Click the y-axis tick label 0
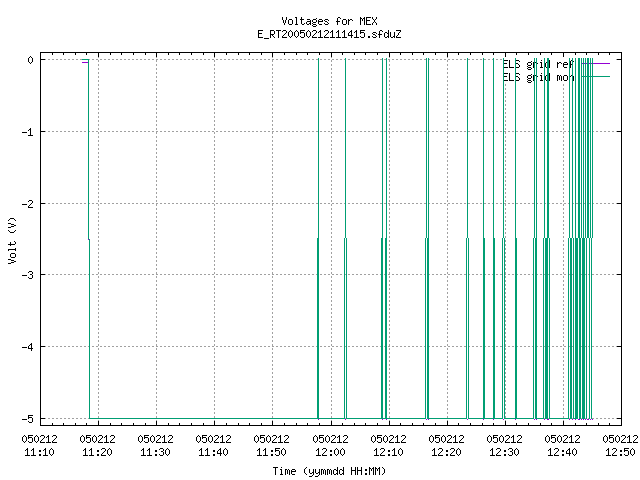This screenshot has width=640, height=480. pos(31,60)
